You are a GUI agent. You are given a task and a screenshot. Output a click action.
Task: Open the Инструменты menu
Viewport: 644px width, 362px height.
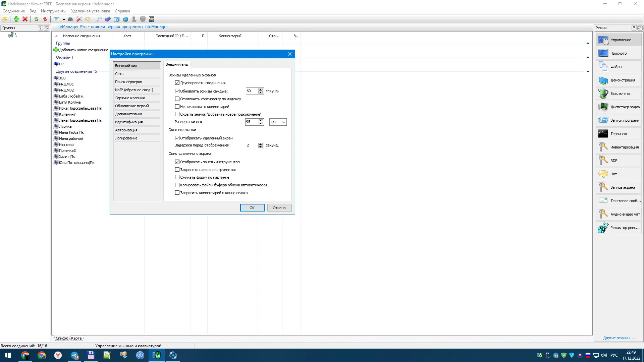point(53,11)
